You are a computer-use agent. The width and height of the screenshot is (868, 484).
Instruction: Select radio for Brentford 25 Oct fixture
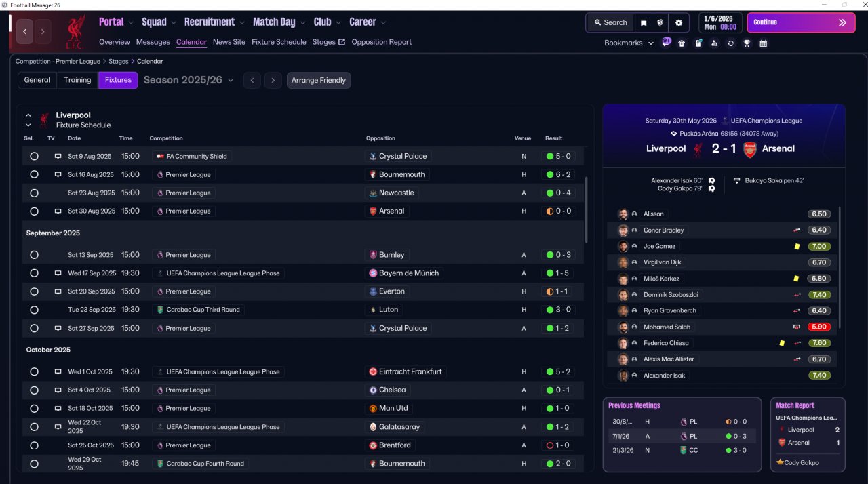[34, 445]
